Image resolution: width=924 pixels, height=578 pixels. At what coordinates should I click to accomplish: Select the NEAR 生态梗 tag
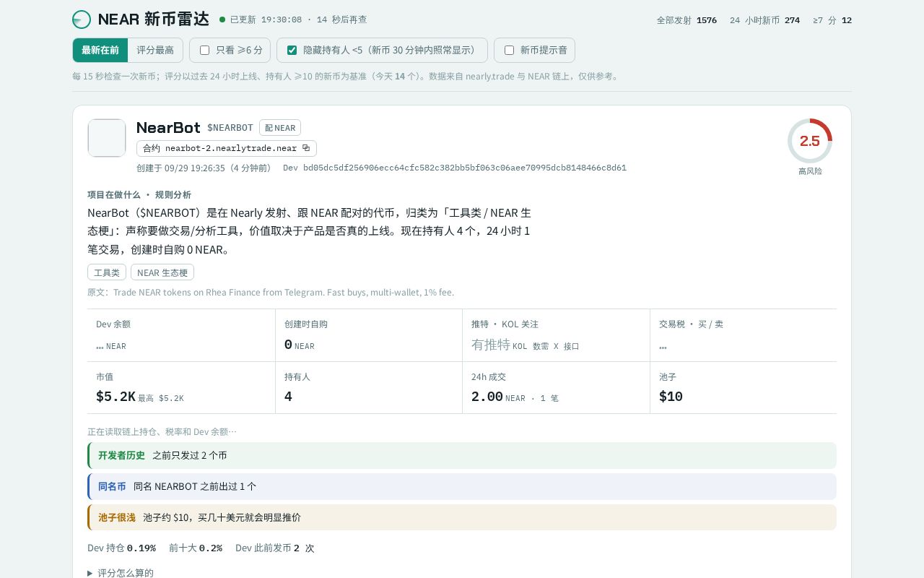[x=162, y=272]
